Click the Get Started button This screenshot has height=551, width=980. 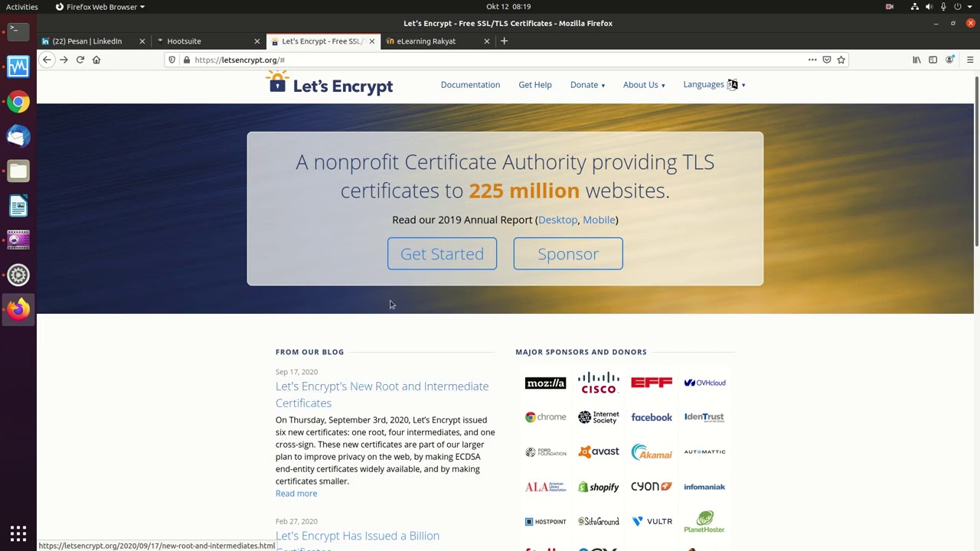(x=442, y=253)
